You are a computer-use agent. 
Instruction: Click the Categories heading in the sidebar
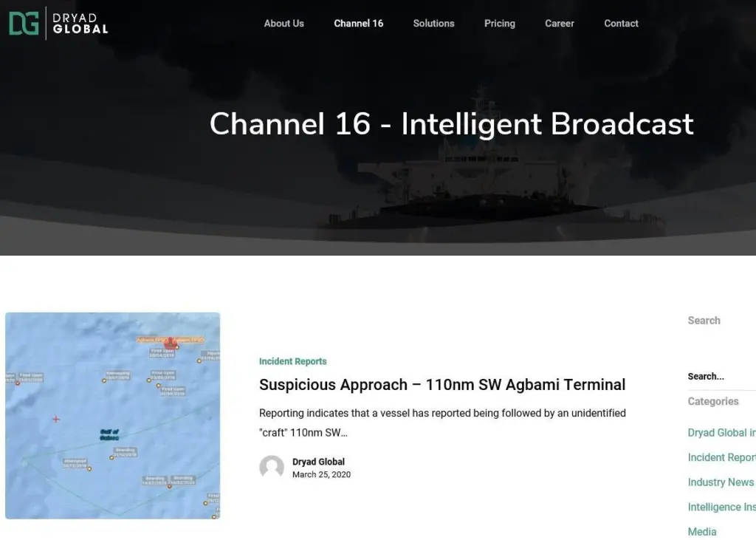pos(713,402)
